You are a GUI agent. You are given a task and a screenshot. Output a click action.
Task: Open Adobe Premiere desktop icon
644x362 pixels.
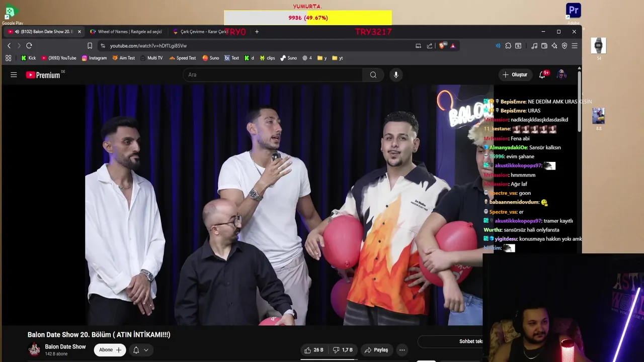pyautogui.click(x=574, y=13)
